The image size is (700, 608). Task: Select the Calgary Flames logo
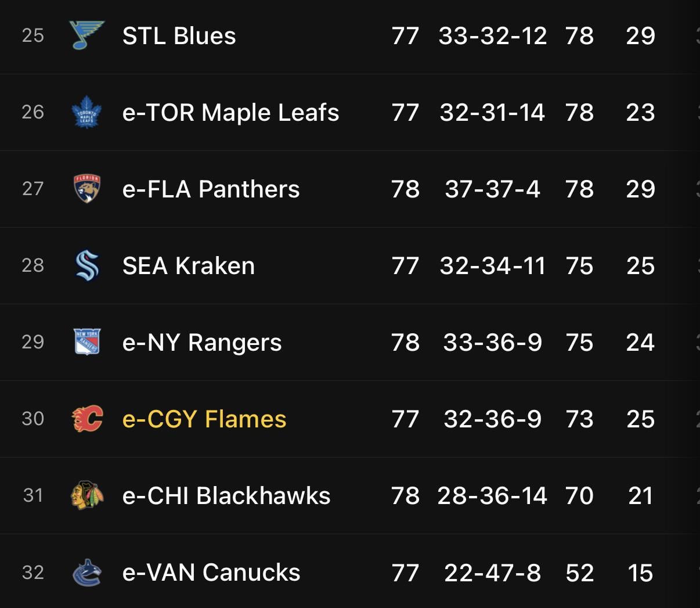87,419
